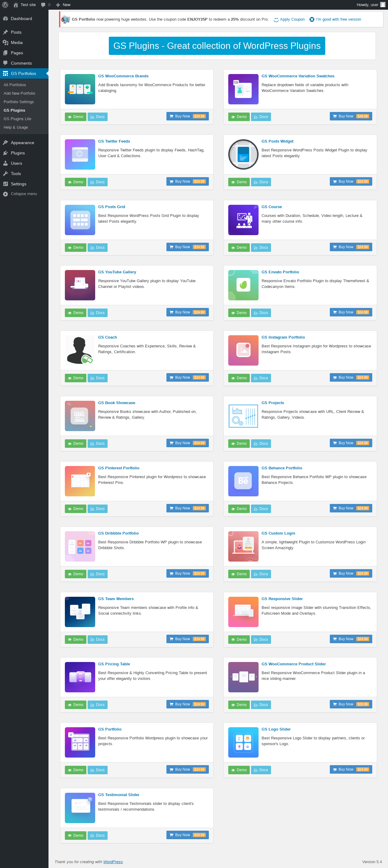This screenshot has height=868, width=388.
Task: Collapse the admin sidebar menu
Action: [x=24, y=194]
